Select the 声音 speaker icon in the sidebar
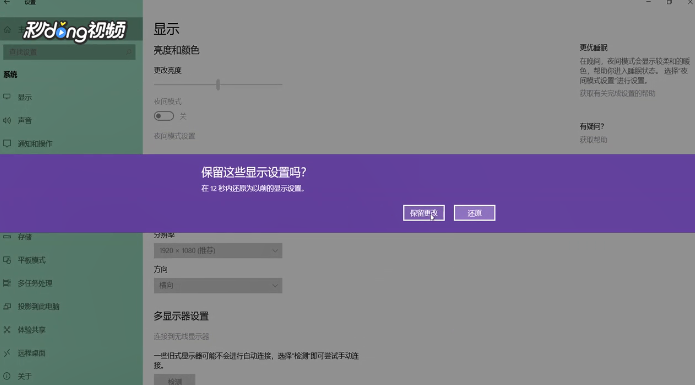 coord(7,121)
